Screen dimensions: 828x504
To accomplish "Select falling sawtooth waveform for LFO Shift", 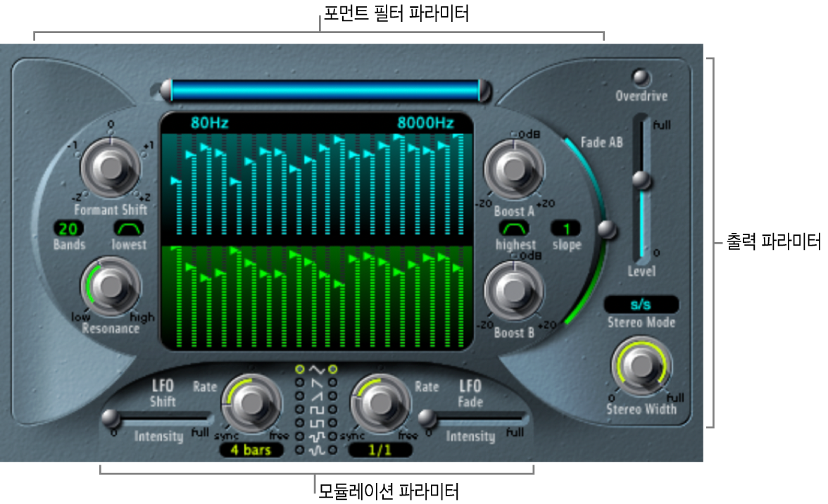I will pos(299,383).
